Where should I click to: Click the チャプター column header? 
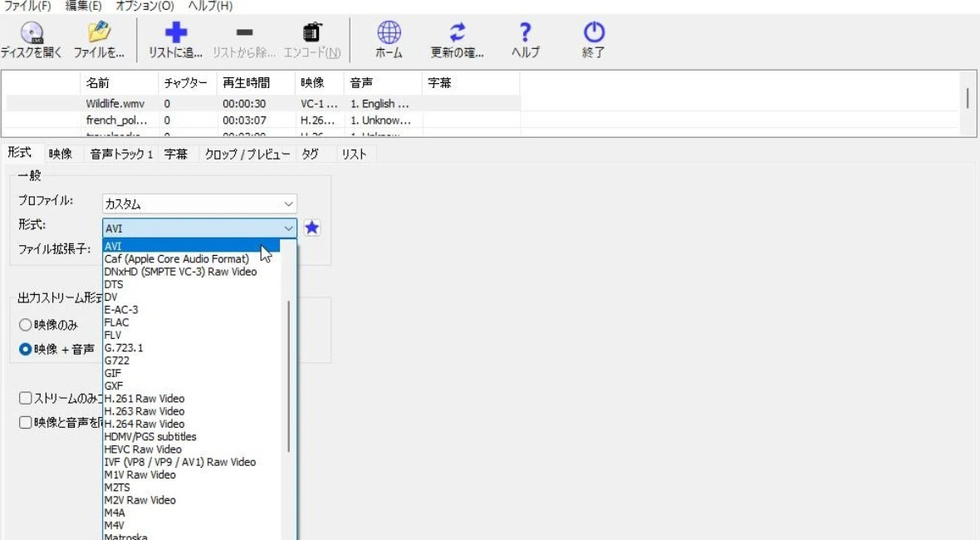coord(188,82)
